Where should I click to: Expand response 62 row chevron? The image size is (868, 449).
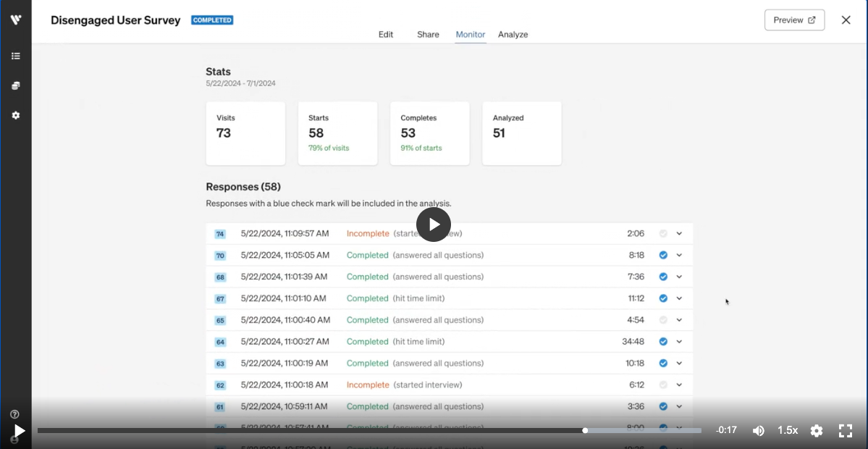click(679, 385)
